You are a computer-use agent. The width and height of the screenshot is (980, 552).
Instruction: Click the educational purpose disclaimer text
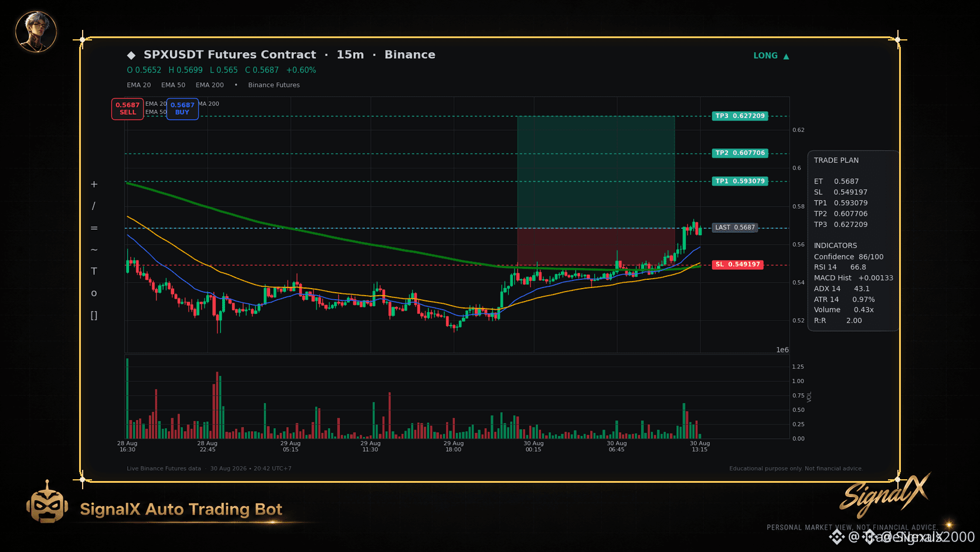(796, 469)
